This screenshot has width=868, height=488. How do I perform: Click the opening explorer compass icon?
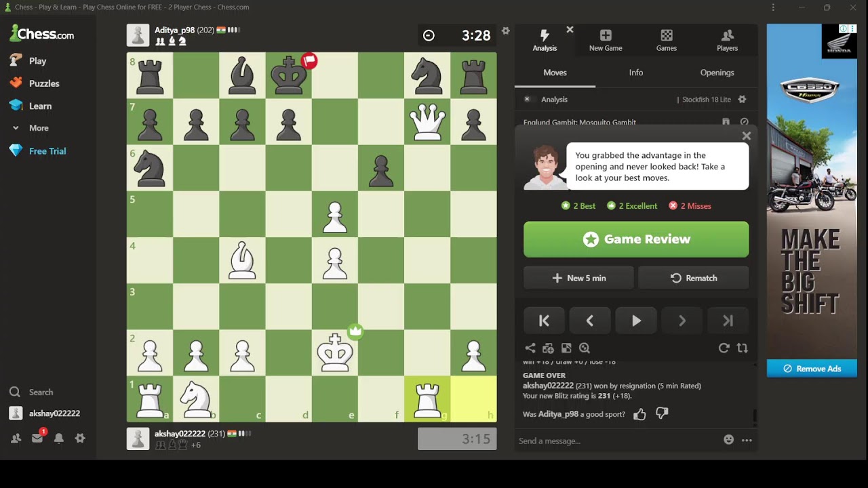pos(744,122)
